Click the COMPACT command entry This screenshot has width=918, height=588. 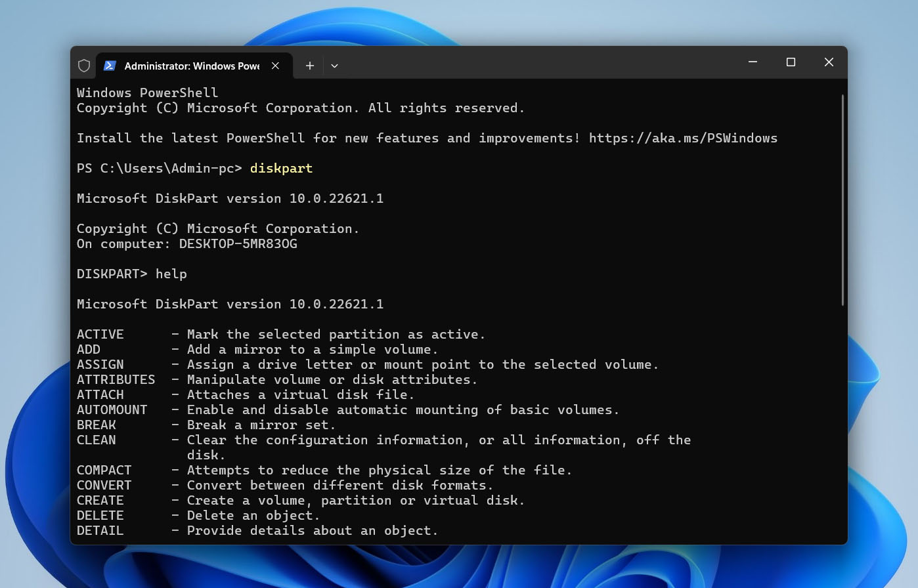click(x=104, y=470)
